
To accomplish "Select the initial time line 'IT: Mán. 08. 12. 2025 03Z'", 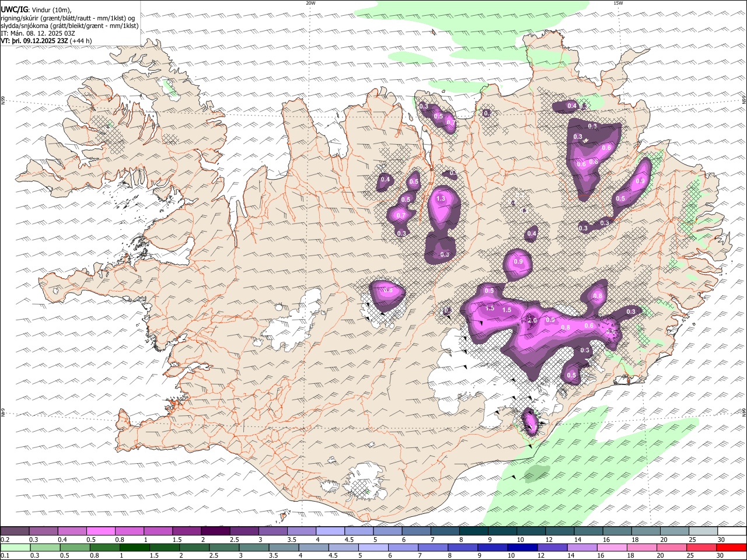I will (x=38, y=33).
